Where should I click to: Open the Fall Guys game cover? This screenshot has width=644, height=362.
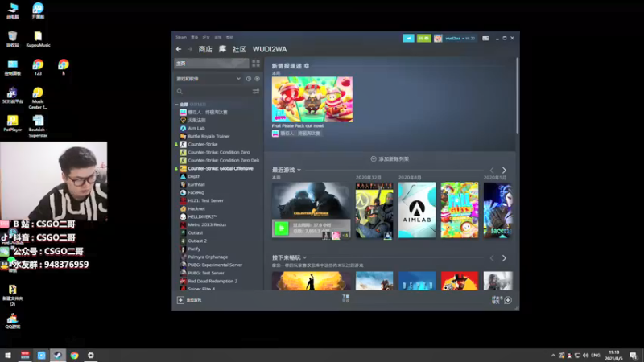460,210
